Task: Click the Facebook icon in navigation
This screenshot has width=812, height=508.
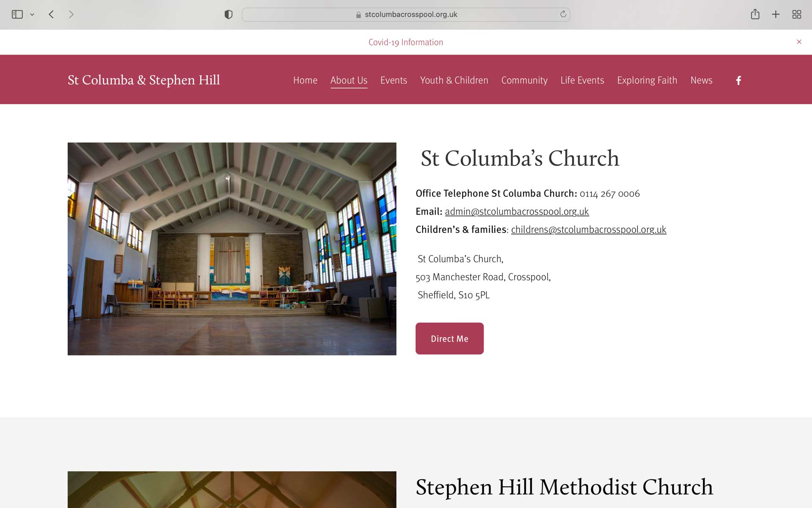Action: coord(738,80)
